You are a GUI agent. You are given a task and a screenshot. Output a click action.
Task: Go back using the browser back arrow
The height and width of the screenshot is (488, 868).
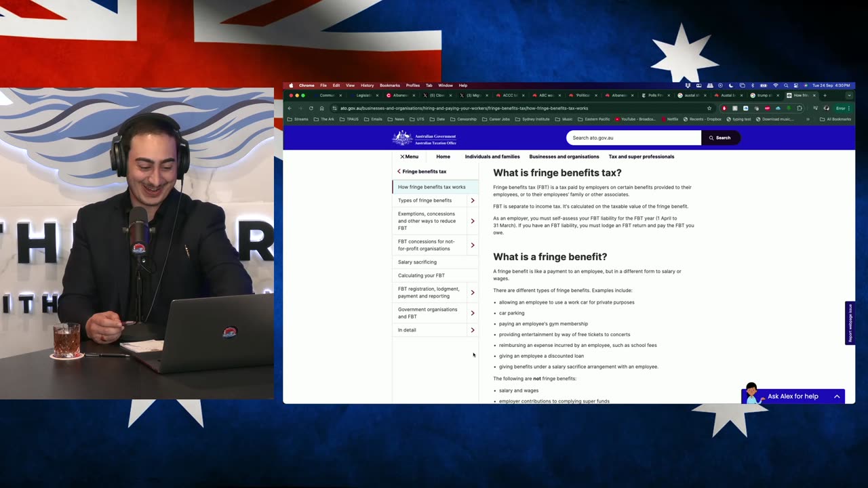[x=290, y=108]
